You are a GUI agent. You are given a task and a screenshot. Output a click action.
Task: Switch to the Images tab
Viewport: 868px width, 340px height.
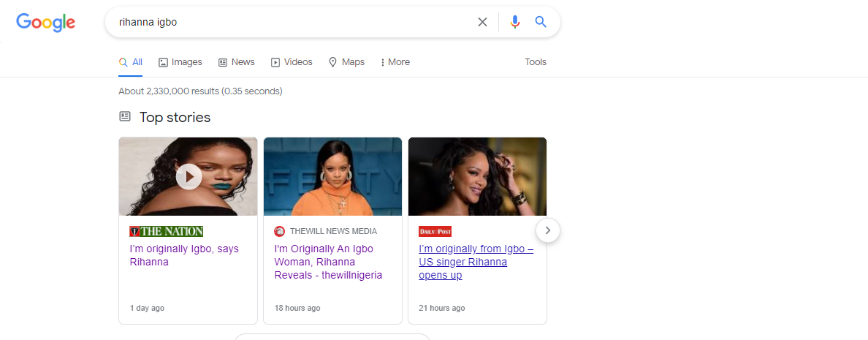click(180, 62)
